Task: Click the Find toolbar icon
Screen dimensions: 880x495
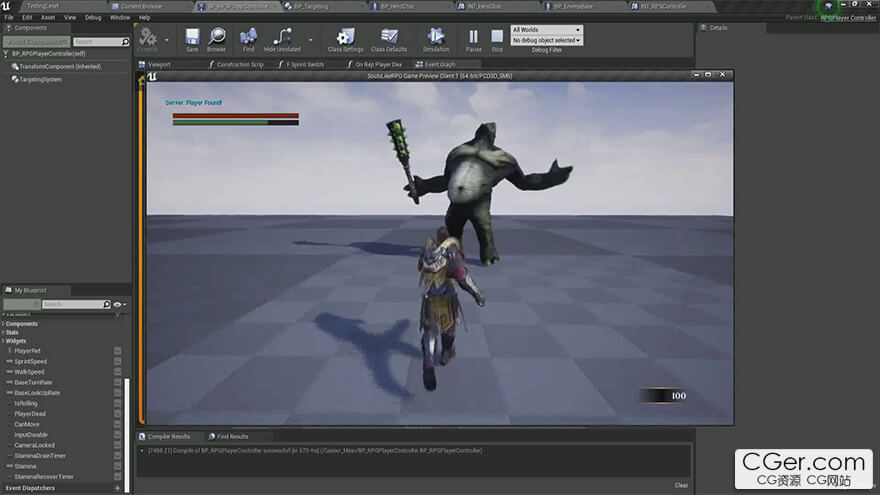Action: (x=248, y=37)
